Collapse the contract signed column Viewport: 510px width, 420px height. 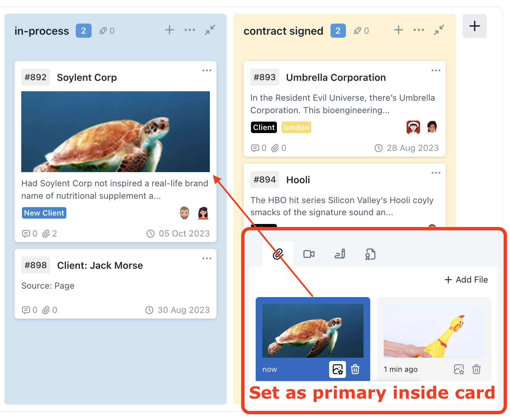point(439,30)
